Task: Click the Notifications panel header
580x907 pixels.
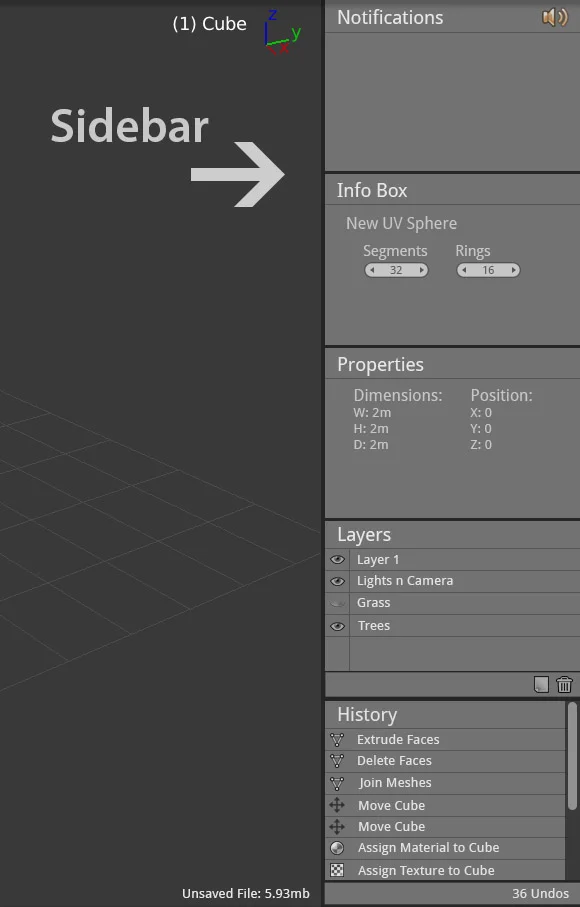Action: coord(453,17)
